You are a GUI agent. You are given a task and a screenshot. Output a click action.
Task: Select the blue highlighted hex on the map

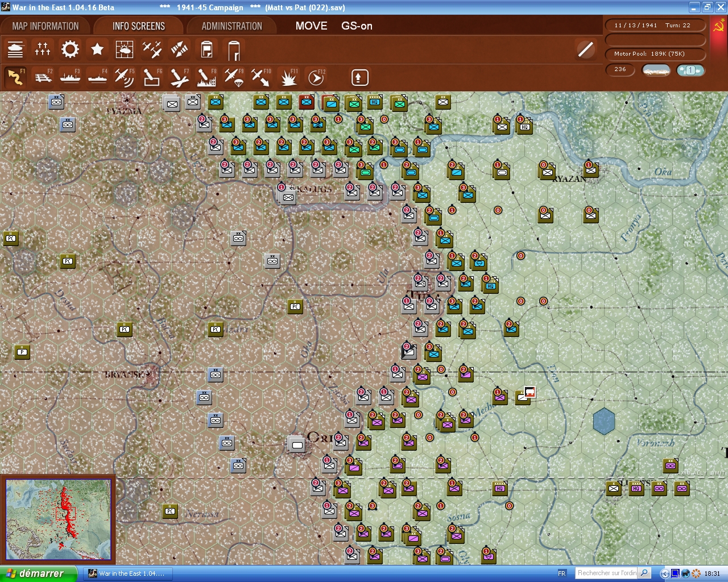(x=603, y=421)
